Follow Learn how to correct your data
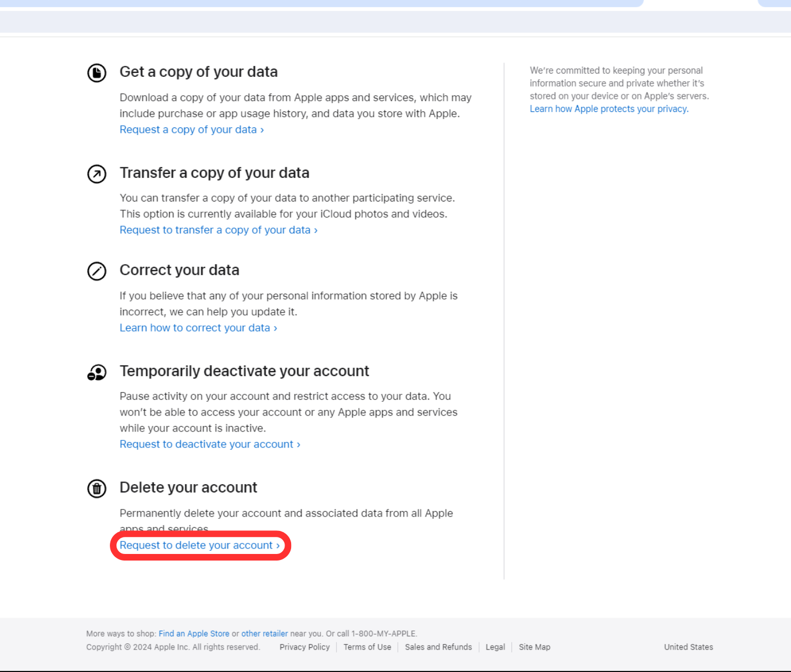The image size is (791, 672). [198, 328]
